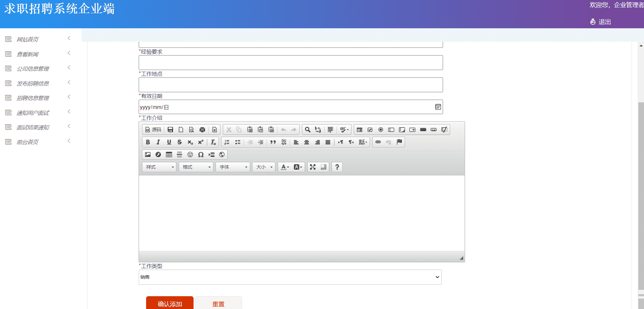Click the Remove Format icon
The width and height of the screenshot is (644, 309).
coord(213,142)
